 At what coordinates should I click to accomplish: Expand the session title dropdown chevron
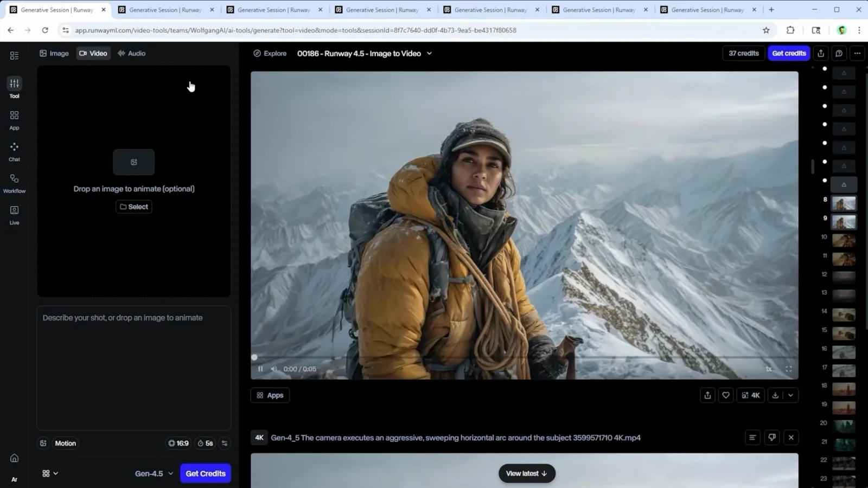tap(429, 53)
